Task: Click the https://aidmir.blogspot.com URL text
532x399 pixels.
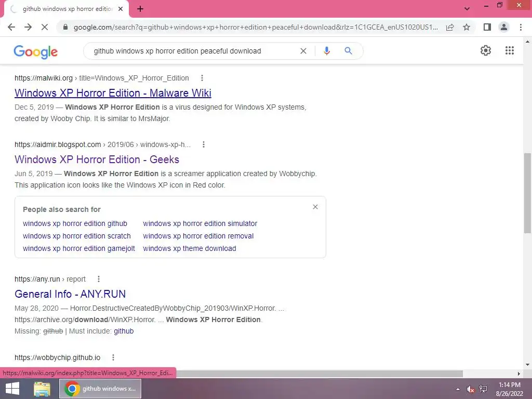Action: point(58,144)
